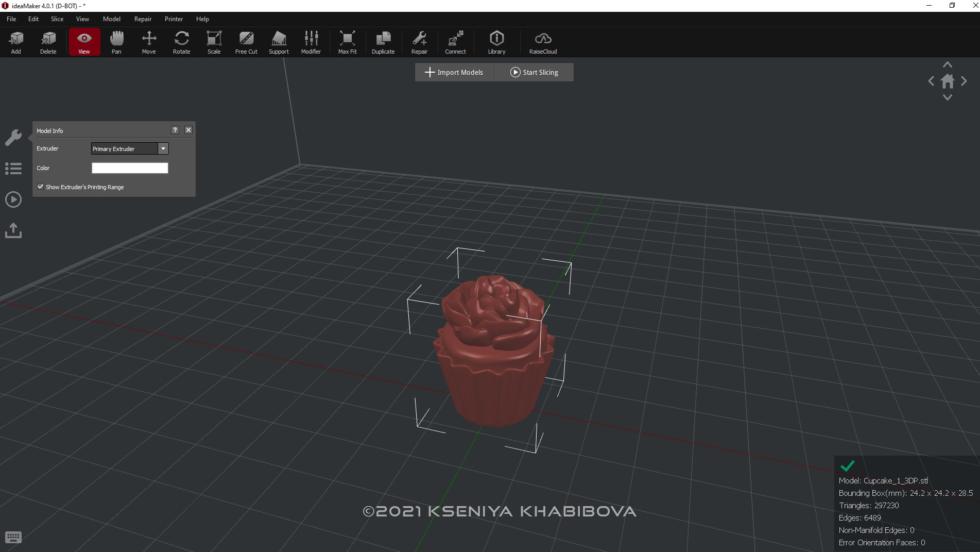Select the Move tool
The width and height of the screenshot is (980, 552).
point(149,42)
